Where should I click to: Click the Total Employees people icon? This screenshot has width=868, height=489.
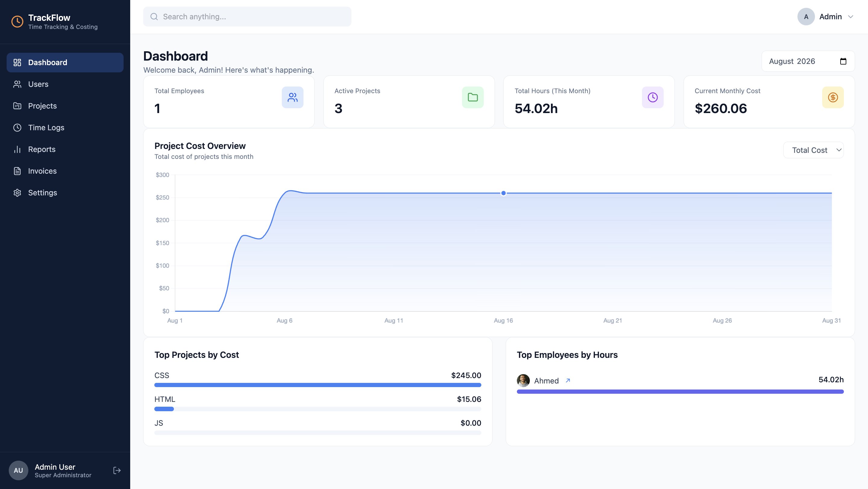coord(292,97)
